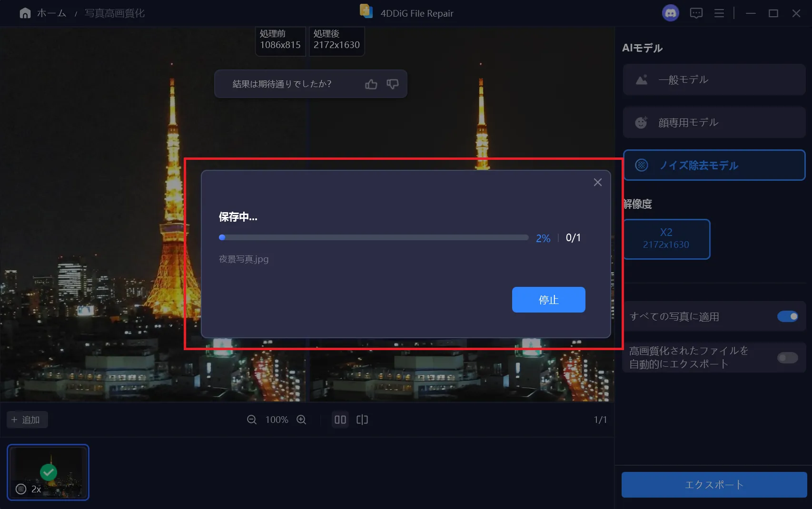
Task: Click the 処理後 2172x1630 label
Action: tap(337, 39)
